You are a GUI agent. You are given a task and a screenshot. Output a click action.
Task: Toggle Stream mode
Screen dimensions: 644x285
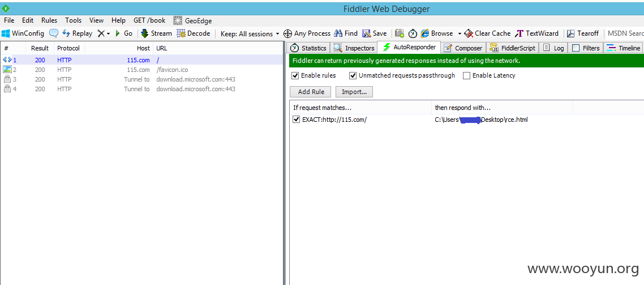tap(156, 34)
